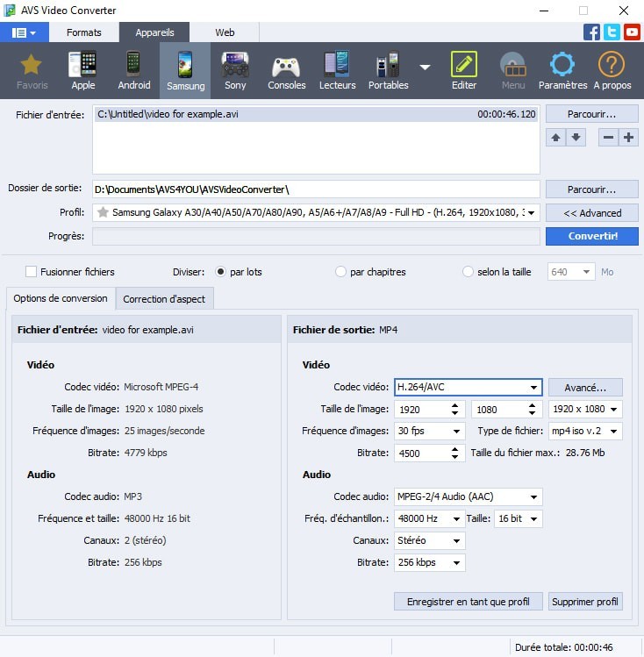Click the profile favorite star icon
Viewport: 644px width, 657px height.
click(x=103, y=212)
